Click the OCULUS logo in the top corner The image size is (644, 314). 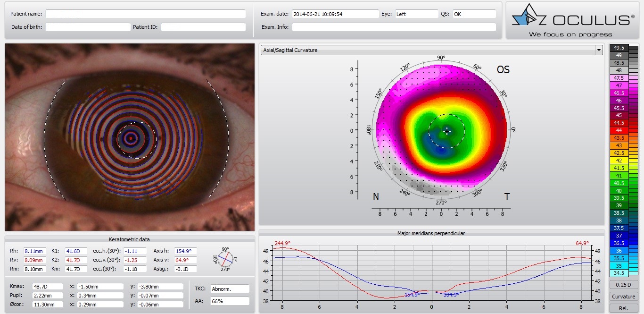(573, 19)
